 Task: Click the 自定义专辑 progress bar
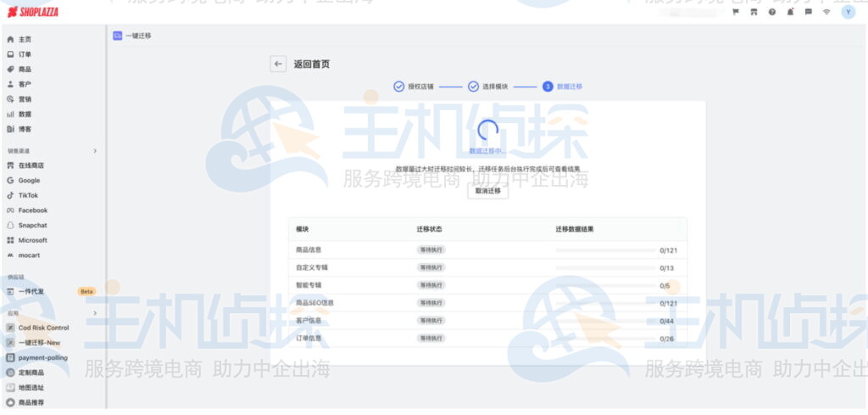(x=605, y=268)
